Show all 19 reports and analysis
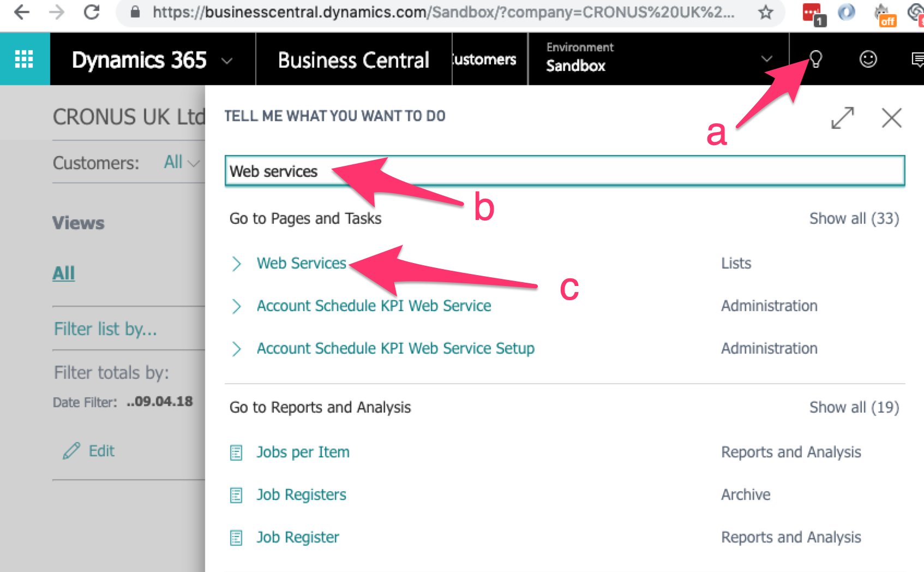924x572 pixels. [854, 407]
